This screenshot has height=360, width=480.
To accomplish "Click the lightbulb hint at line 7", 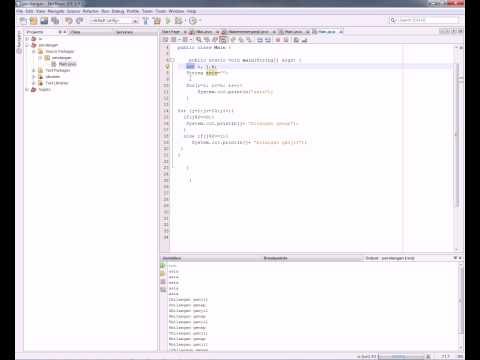I will click(x=168, y=66).
